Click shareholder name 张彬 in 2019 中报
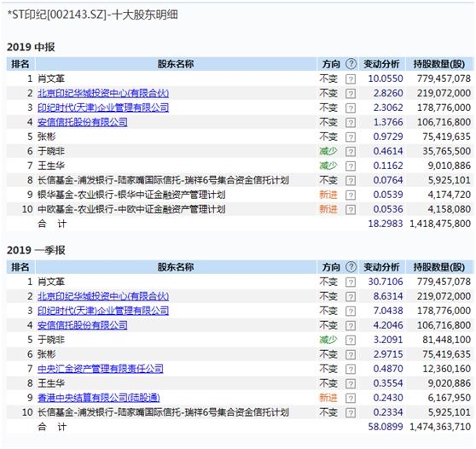The image size is (476, 449). click(x=47, y=137)
